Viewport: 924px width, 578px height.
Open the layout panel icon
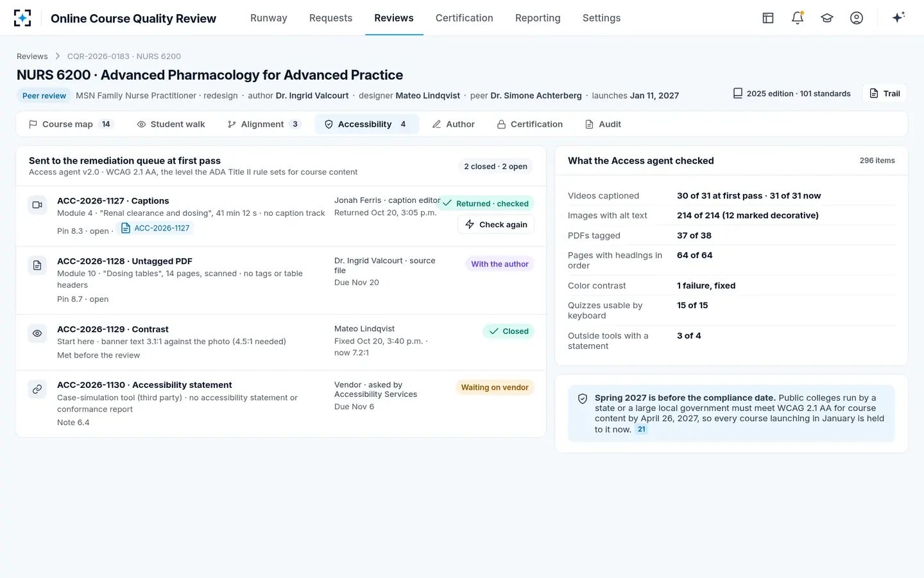point(768,18)
